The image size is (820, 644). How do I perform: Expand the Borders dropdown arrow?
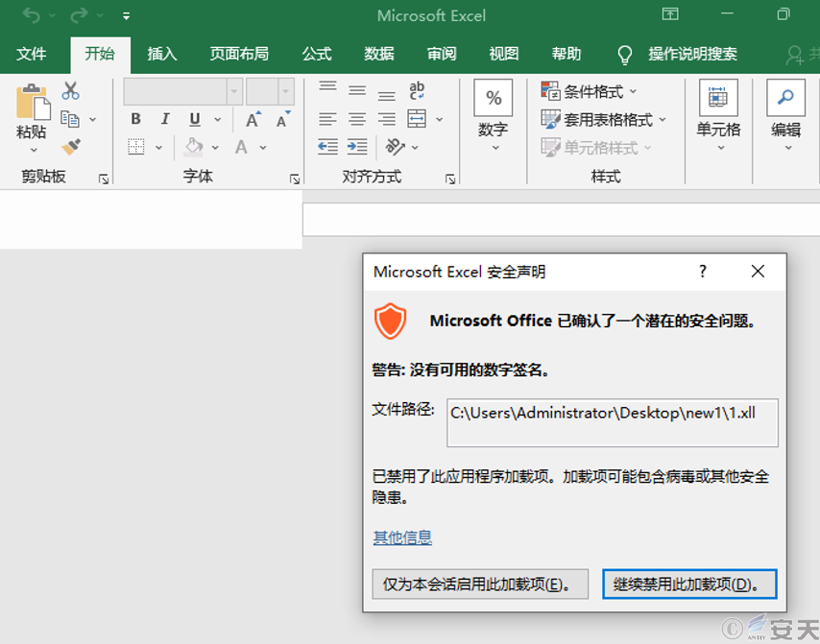coord(159,148)
